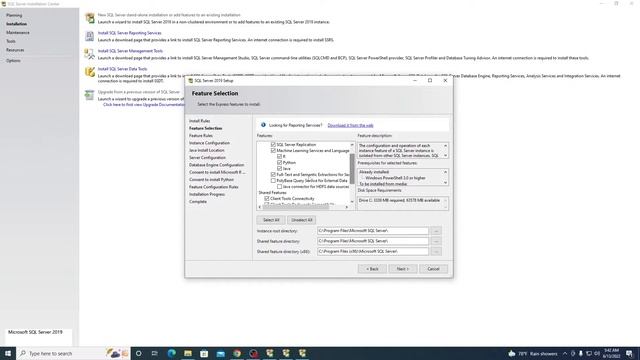Image resolution: width=640 pixels, height=360 pixels.
Task: Click the Back button in setup wizard
Action: click(x=372, y=269)
